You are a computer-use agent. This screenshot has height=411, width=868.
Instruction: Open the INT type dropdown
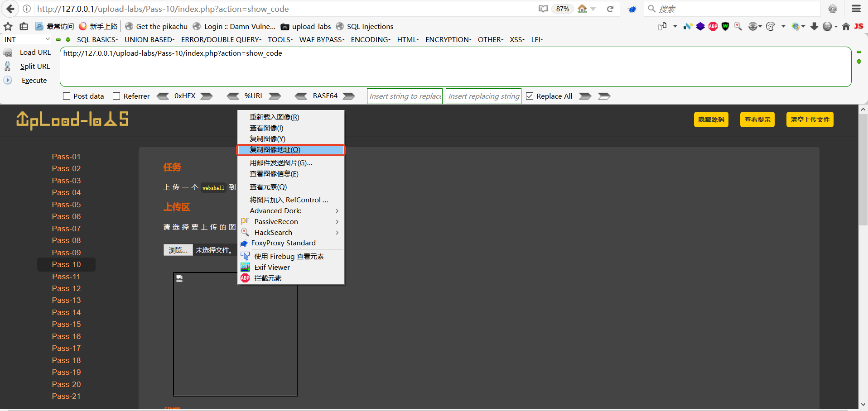[x=27, y=39]
